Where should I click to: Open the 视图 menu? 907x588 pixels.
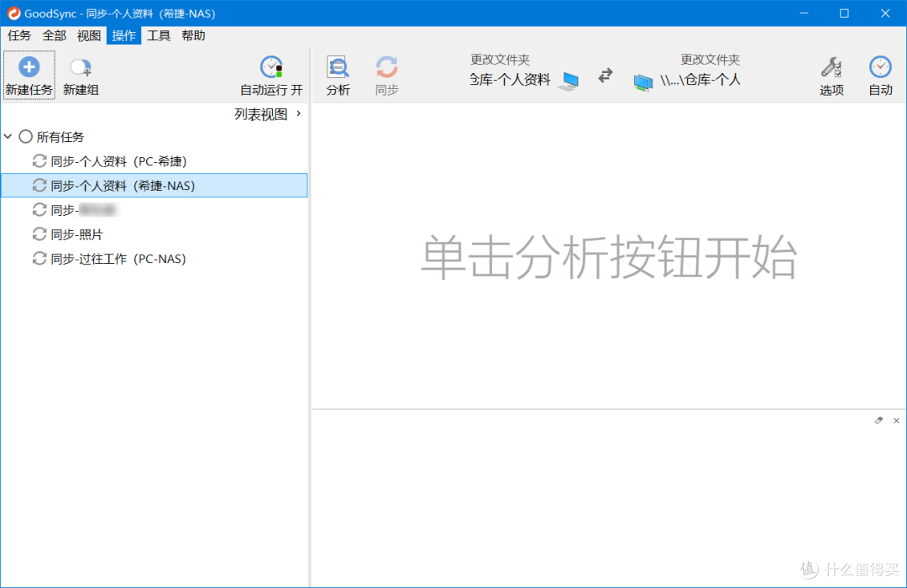pos(89,35)
